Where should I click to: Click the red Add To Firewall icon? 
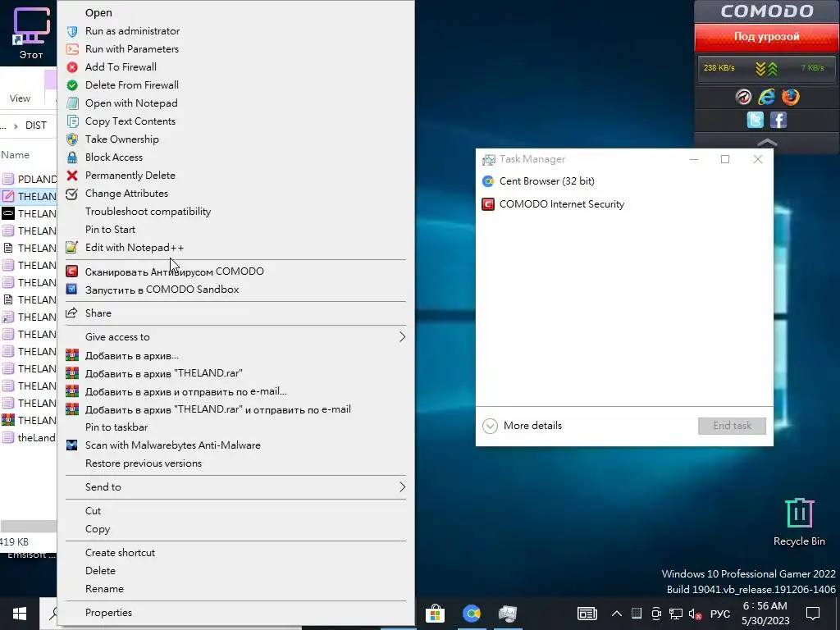coord(72,67)
